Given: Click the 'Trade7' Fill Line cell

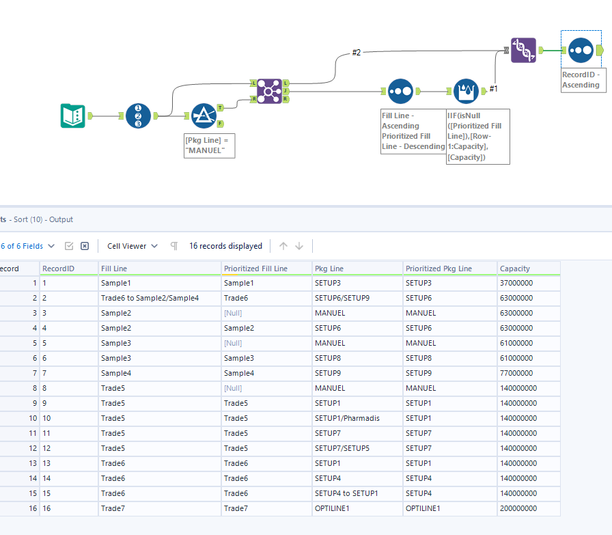Looking at the screenshot, I should [x=160, y=508].
